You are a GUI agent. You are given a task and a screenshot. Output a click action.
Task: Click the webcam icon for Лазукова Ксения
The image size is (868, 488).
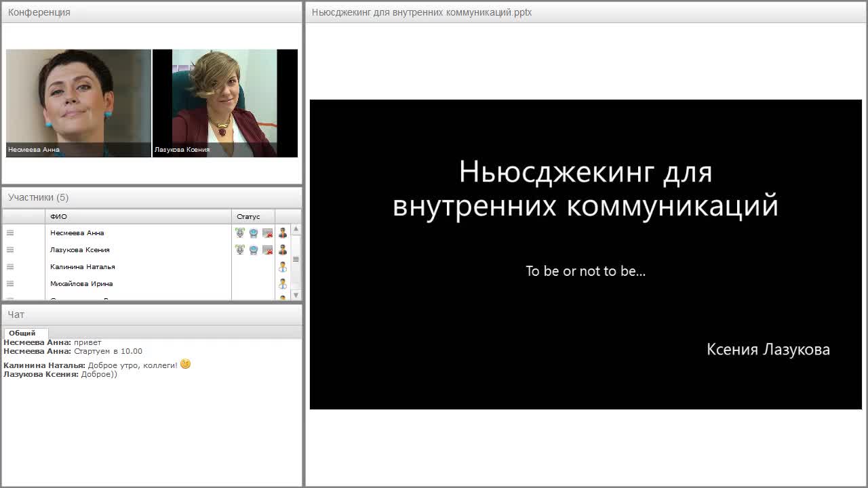253,249
